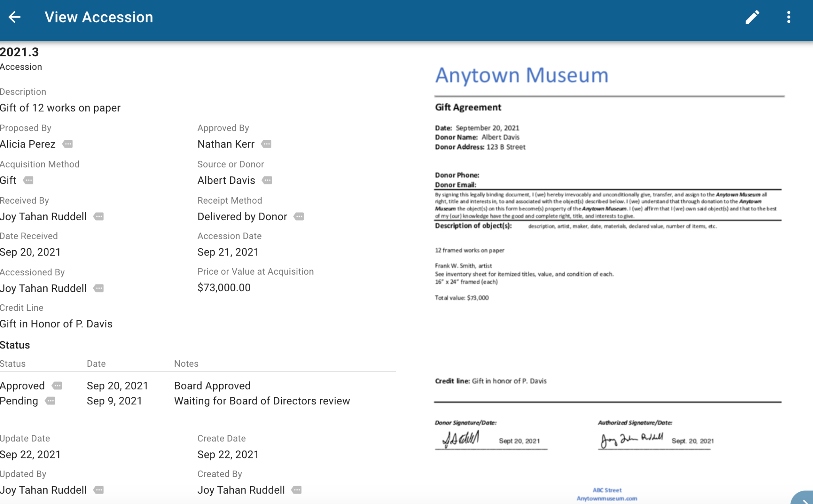Open the tag chip next to Pending status
Screen dimensions: 813x504
(x=50, y=401)
